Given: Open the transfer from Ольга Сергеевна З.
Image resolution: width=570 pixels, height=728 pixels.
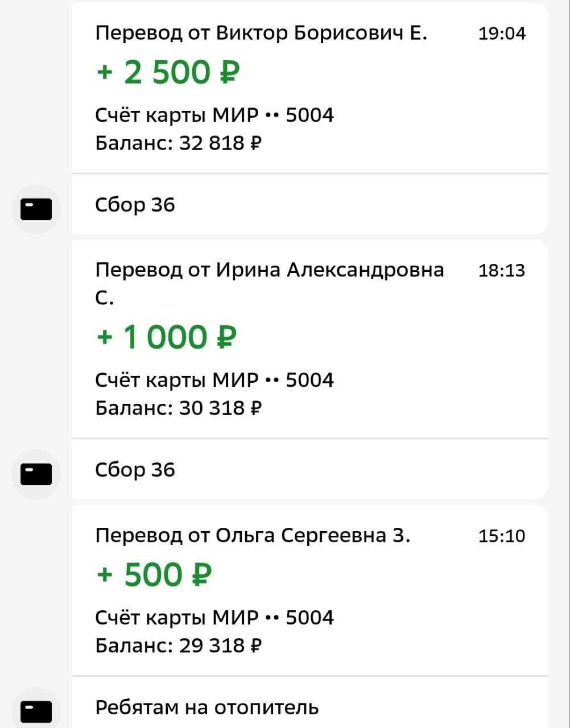Looking at the screenshot, I should [x=252, y=535].
